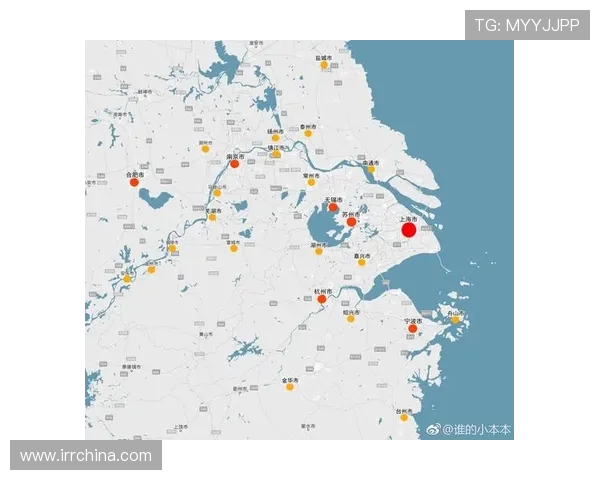Click the Shaoxing (绍兴市) orange marker
The height and width of the screenshot is (480, 600).
coord(350,318)
